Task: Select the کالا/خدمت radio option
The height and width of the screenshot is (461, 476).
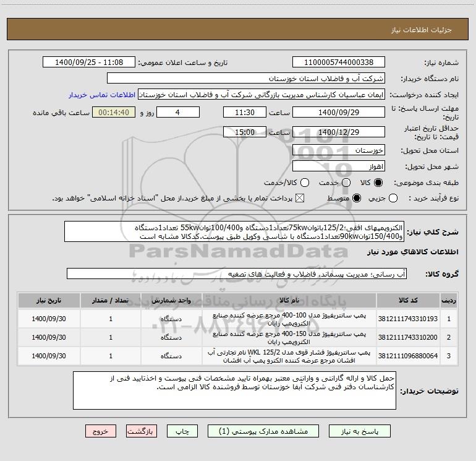Action: [305, 183]
